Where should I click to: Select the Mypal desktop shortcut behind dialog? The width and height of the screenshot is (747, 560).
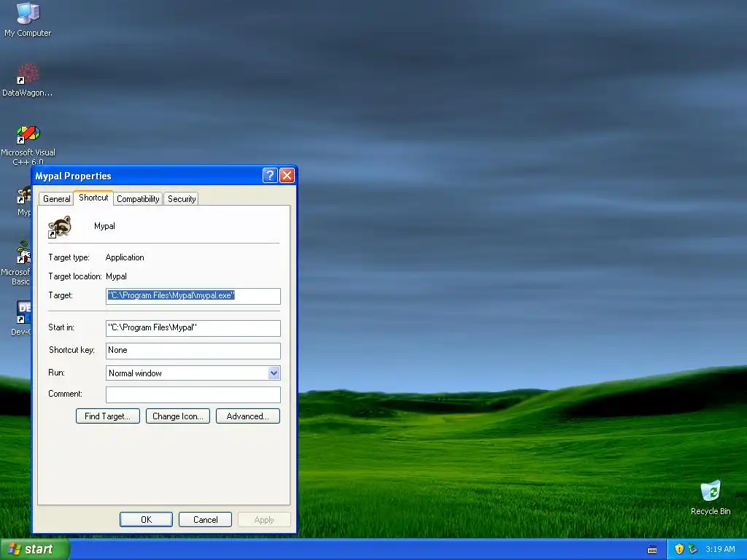(x=24, y=202)
